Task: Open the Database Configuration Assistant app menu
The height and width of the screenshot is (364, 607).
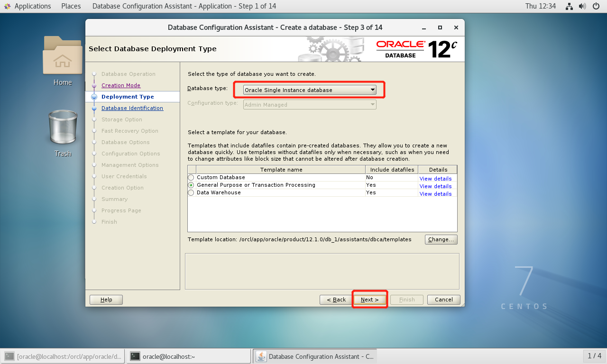Action: [184, 6]
